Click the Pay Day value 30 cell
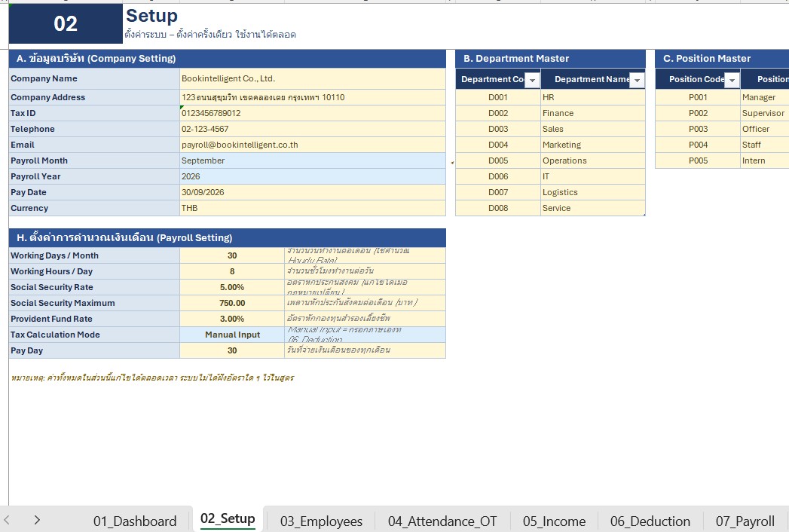Screen dimensions: 789x532 pyautogui.click(x=232, y=351)
